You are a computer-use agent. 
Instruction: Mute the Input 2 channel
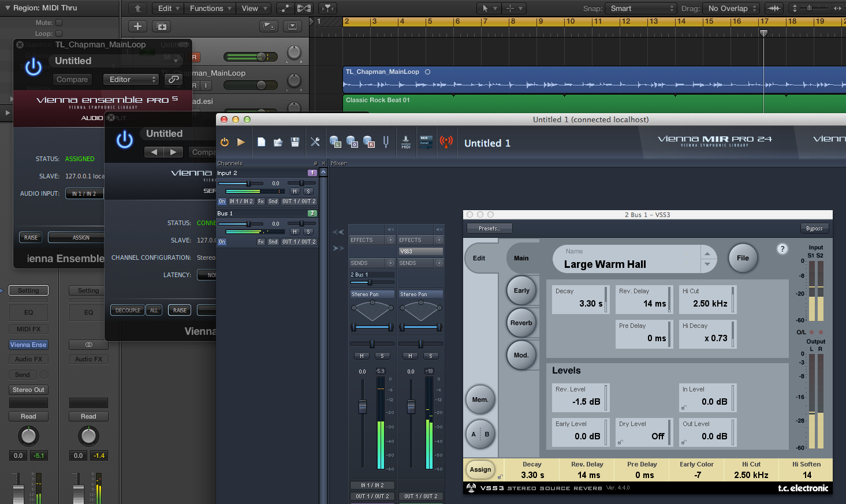(295, 191)
